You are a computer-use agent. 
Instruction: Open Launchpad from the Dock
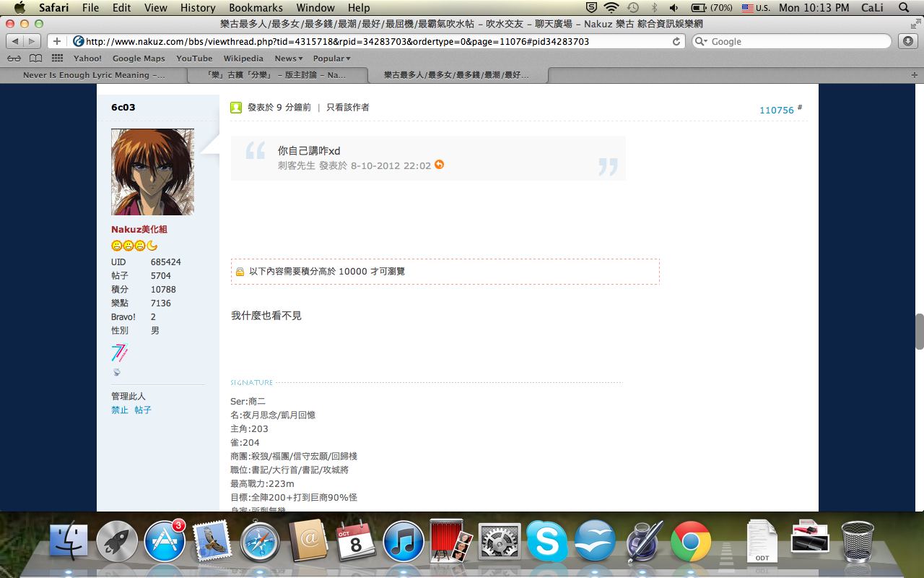(x=116, y=542)
